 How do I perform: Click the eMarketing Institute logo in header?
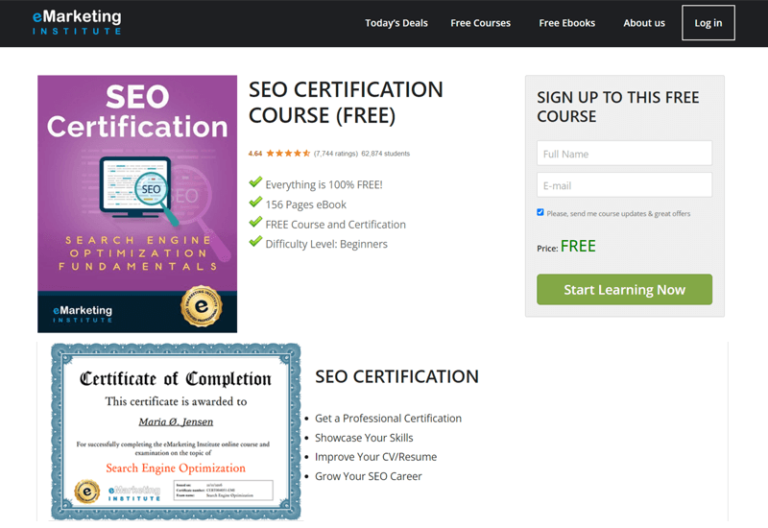(x=77, y=23)
